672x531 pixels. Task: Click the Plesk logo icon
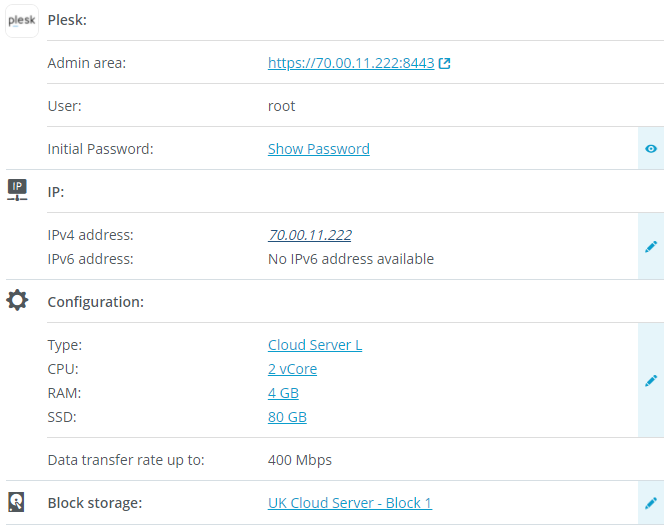22,20
